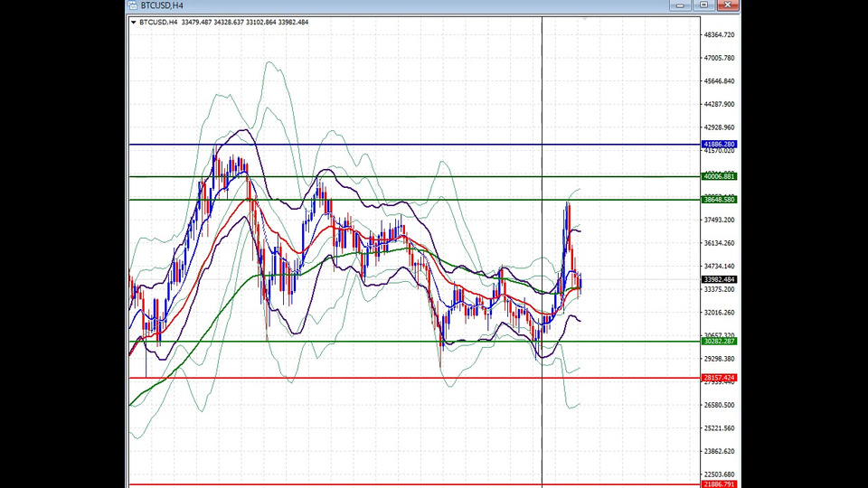Click the 34734.140 price axis value
868x488 pixels.
pos(719,267)
